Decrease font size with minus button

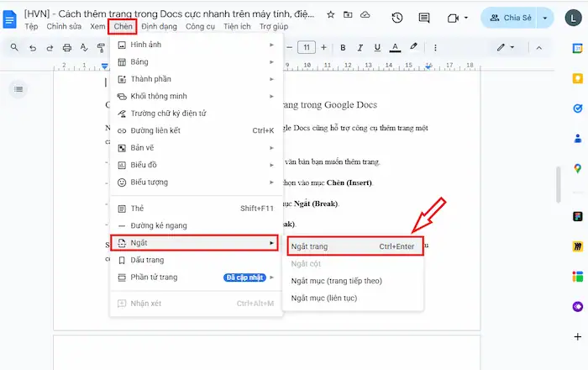pyautogui.click(x=288, y=48)
